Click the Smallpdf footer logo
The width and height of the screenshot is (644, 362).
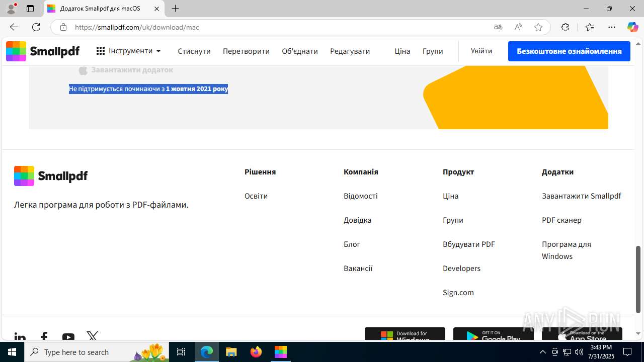[51, 176]
